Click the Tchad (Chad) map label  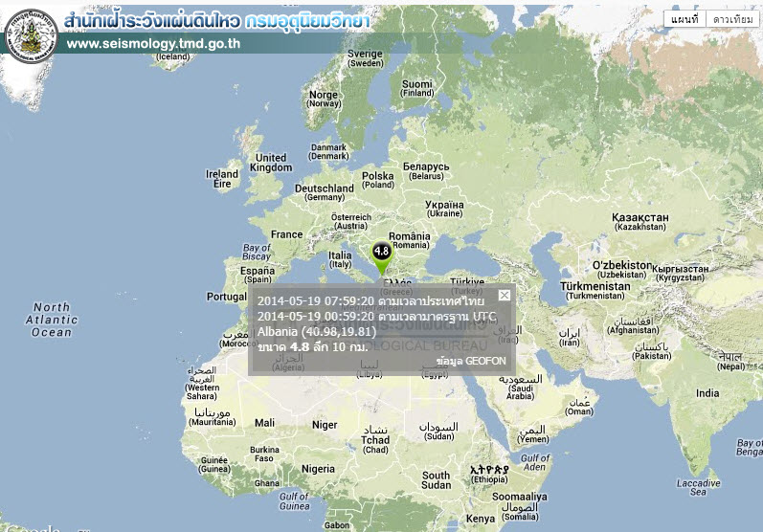[375, 440]
